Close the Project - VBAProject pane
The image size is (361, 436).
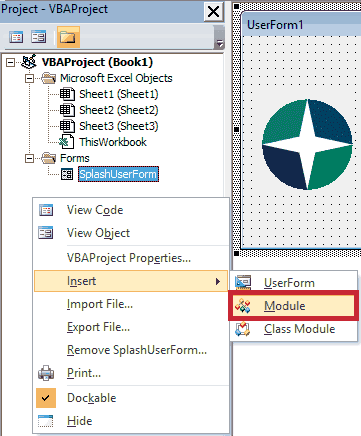pyautogui.click(x=213, y=12)
